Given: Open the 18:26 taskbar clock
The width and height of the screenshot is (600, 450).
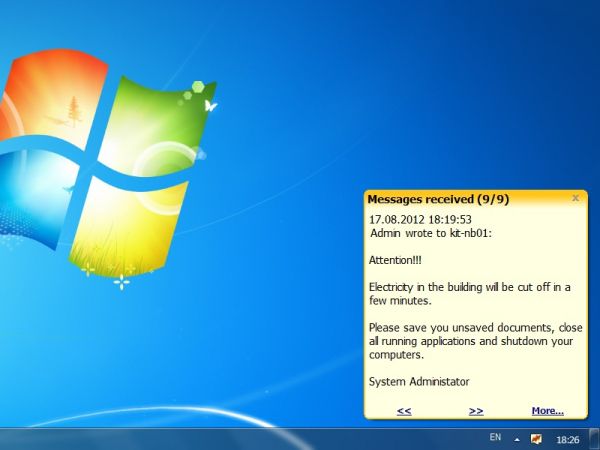Looking at the screenshot, I should click(x=567, y=440).
